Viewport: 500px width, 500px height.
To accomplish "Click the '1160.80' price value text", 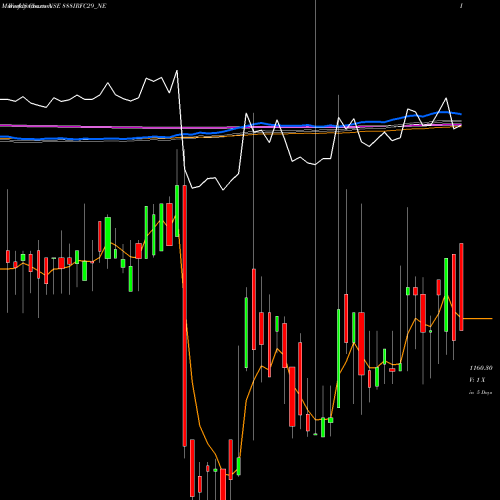I will tap(481, 368).
